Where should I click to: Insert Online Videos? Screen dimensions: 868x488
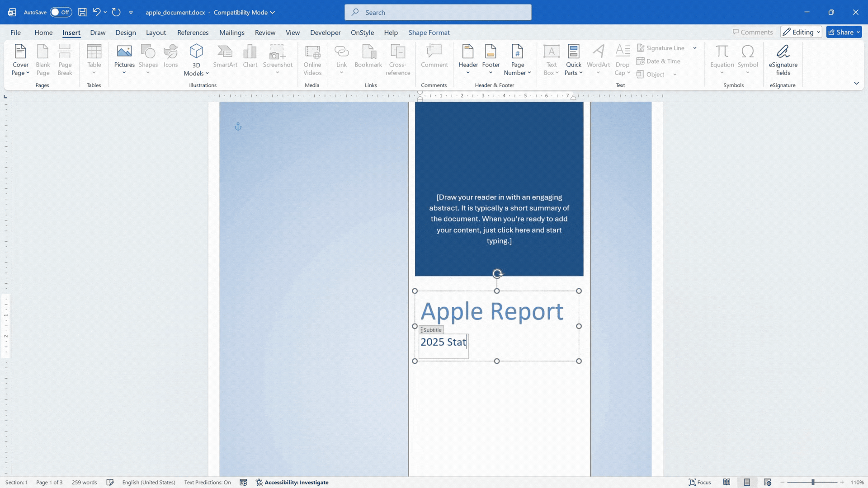coord(312,60)
